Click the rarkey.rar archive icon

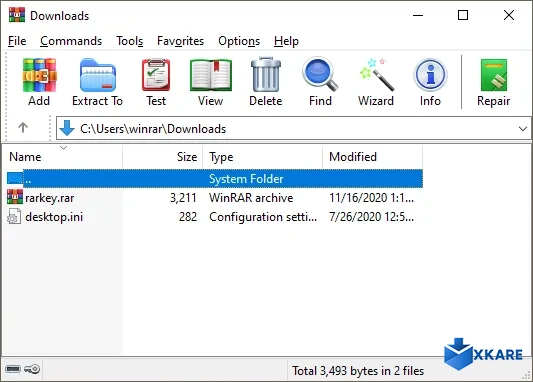coord(15,197)
